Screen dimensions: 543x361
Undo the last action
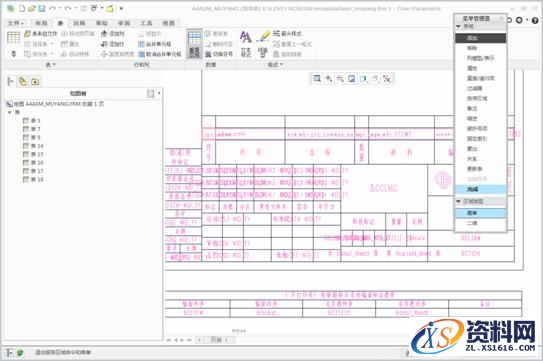coord(52,8)
